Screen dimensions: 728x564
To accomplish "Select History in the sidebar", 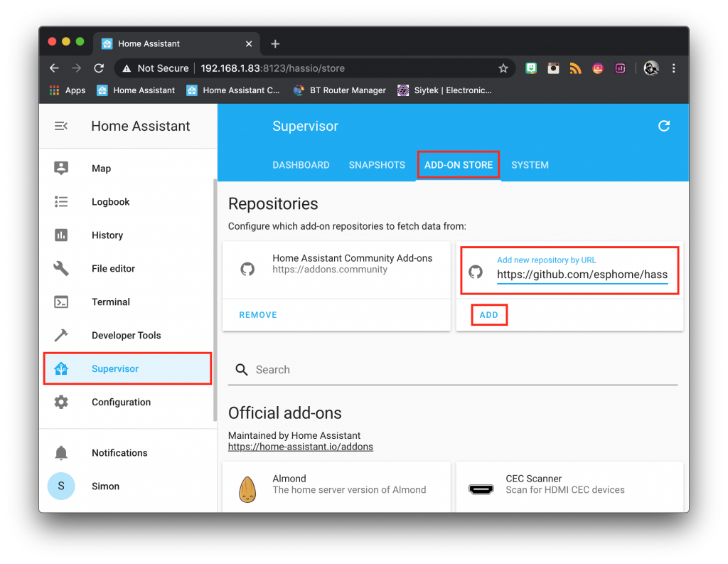I will [x=128, y=235].
